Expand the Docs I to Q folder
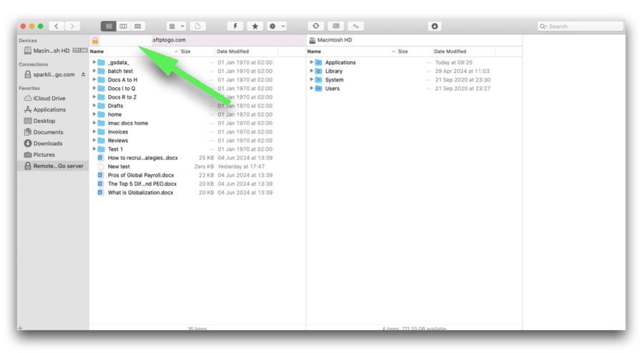Viewport: 644px width, 353px height. point(94,88)
